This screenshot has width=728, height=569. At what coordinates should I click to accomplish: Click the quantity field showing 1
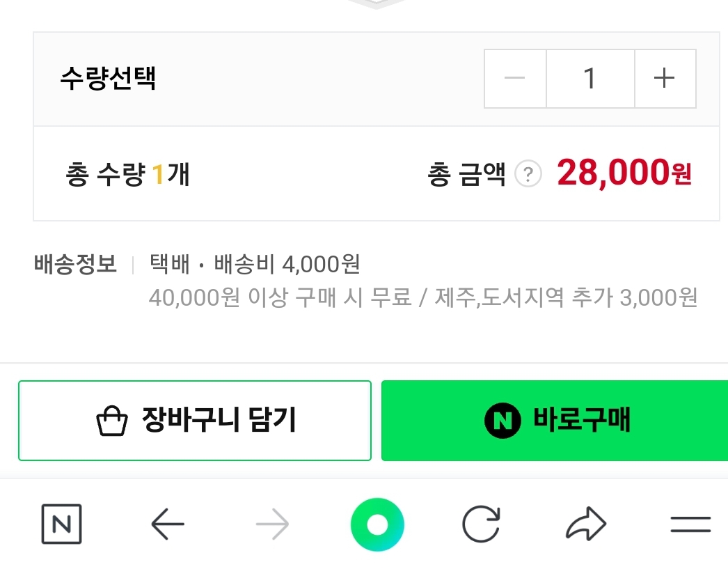tap(590, 78)
